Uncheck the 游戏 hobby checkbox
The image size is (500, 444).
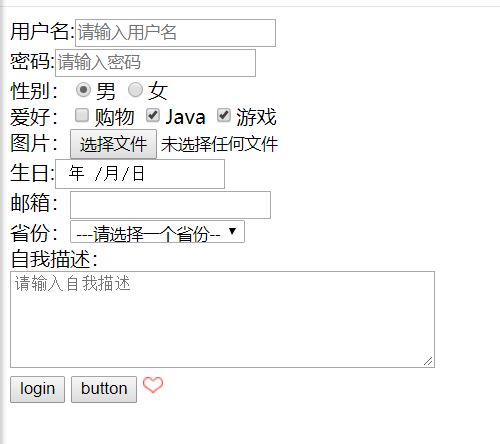[224, 115]
